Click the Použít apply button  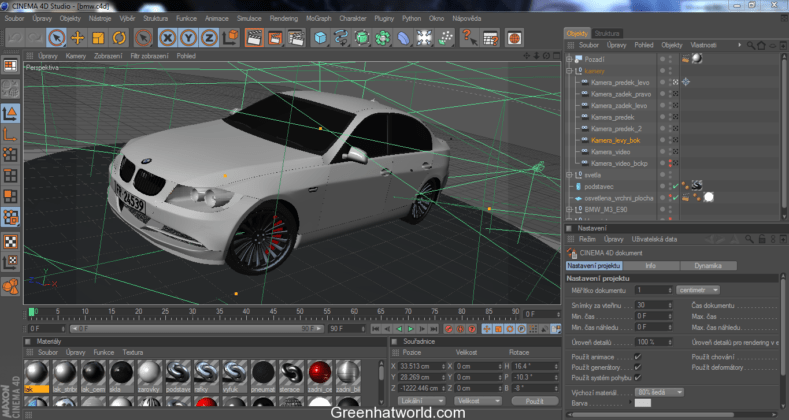(534, 401)
